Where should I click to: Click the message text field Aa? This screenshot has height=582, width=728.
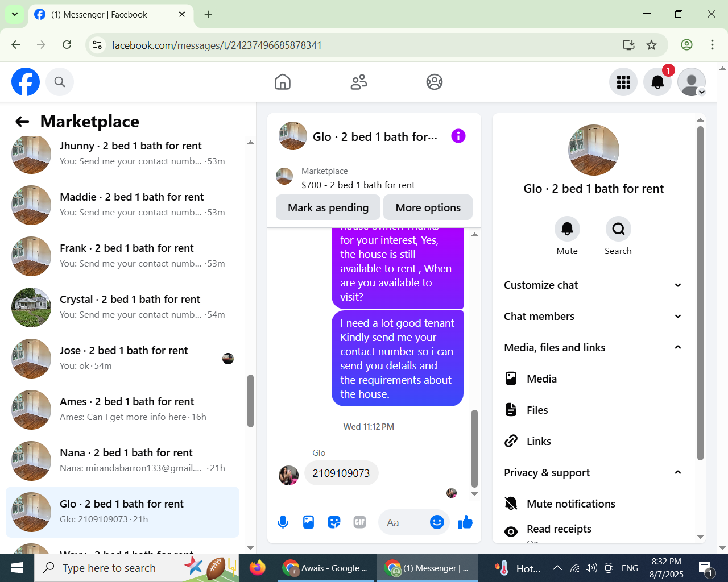point(404,522)
